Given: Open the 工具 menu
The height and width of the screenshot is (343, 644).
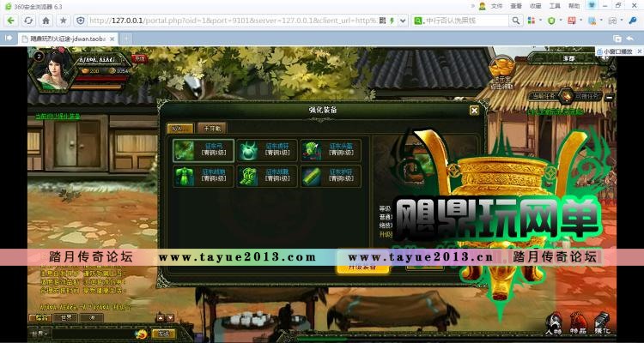Looking at the screenshot, I should tap(555, 6).
